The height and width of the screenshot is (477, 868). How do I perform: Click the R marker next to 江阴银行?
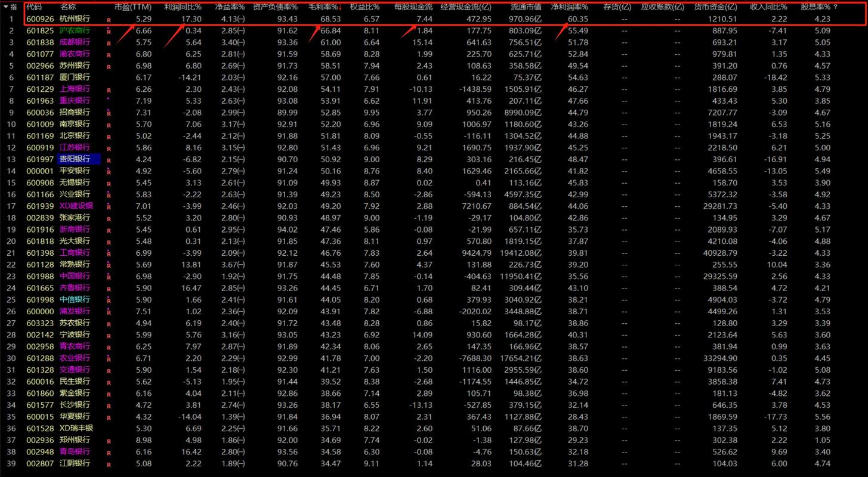pos(109,464)
